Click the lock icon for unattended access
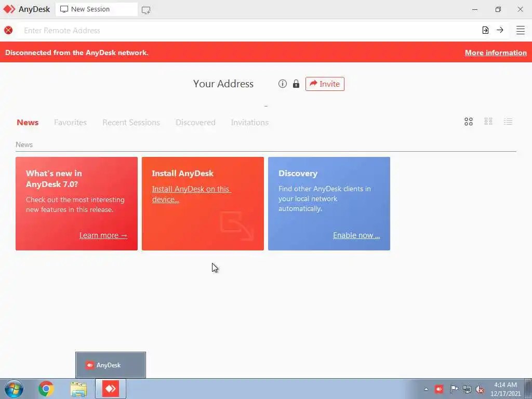 296,84
